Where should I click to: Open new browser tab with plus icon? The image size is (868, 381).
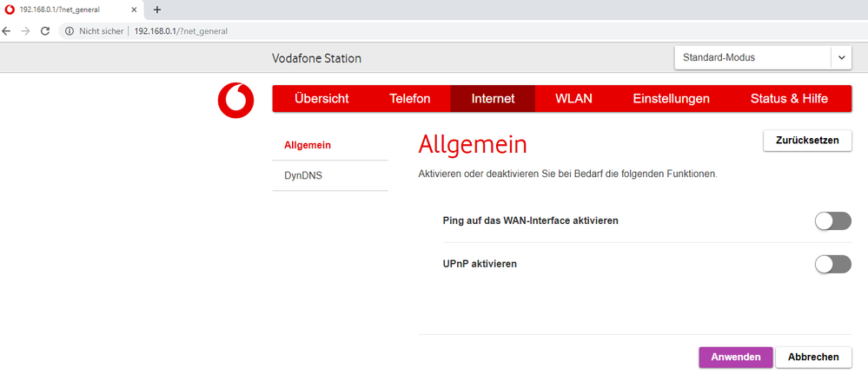[x=157, y=10]
